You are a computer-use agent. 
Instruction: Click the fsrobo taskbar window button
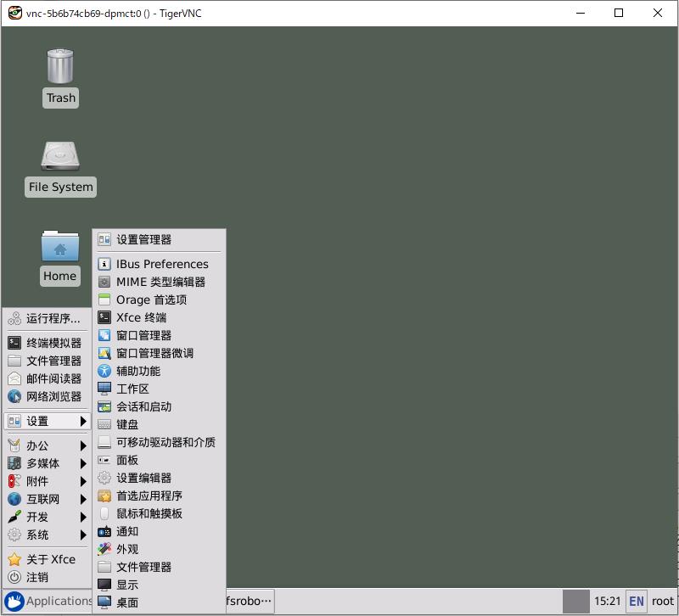(249, 601)
